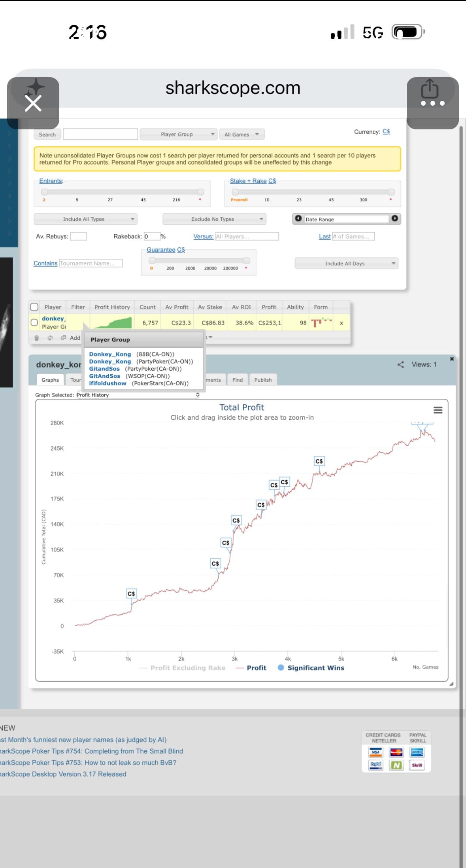Click the topmost C$ win marker above 210K
This screenshot has width=466, height=868.
(x=319, y=461)
